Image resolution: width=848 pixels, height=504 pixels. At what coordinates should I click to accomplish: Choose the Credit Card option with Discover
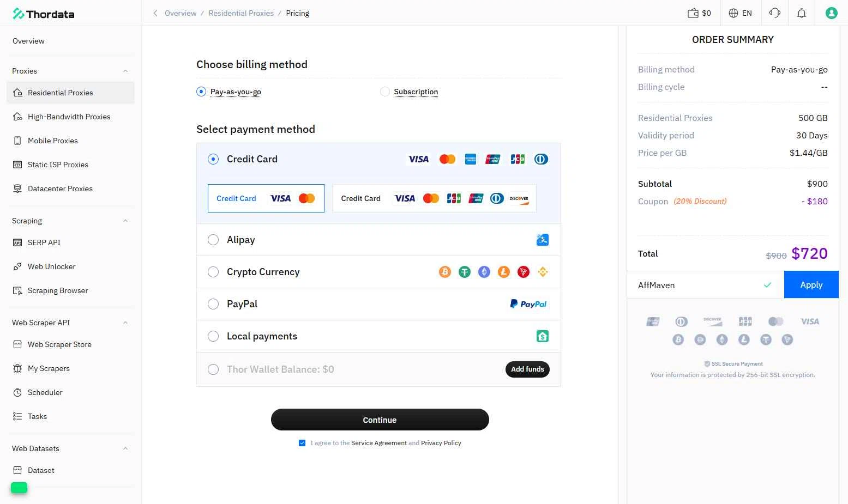pyautogui.click(x=435, y=198)
